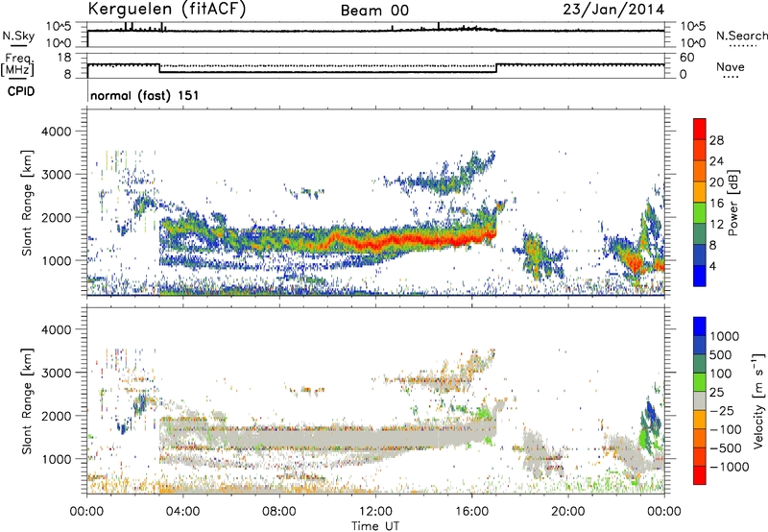This screenshot has height=532, width=768.
Task: Select the Freq. [MHz] axis label
Action: click(17, 64)
